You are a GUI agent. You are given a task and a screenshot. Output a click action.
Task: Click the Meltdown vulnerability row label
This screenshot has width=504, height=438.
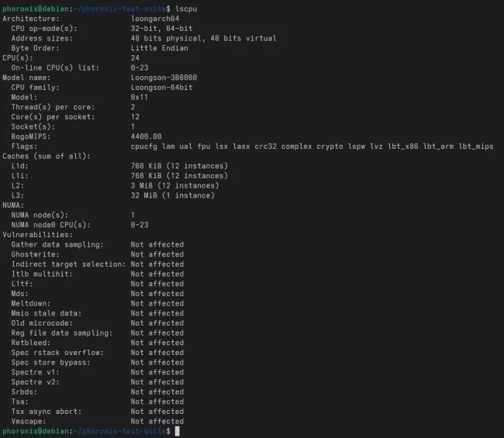click(32, 303)
